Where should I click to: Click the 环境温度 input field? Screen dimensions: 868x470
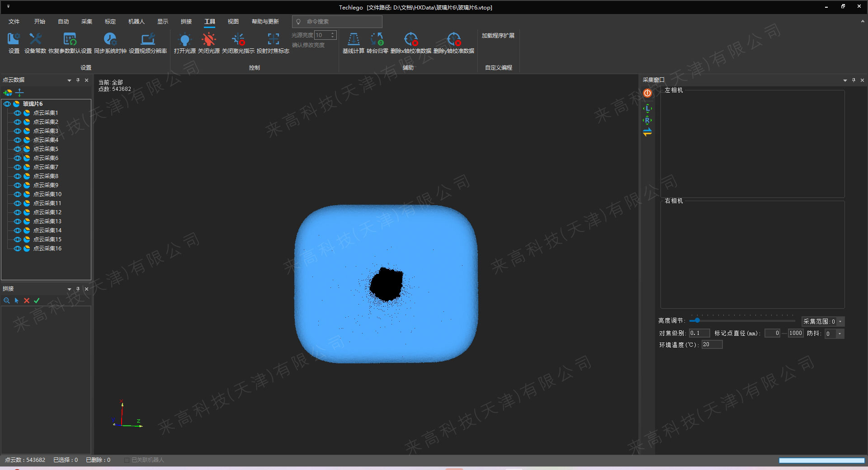(x=712, y=345)
